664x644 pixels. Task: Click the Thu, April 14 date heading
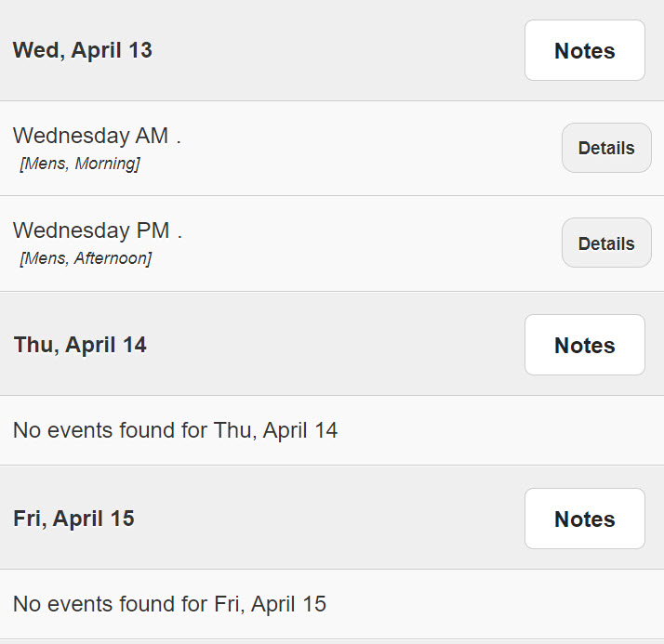click(80, 345)
